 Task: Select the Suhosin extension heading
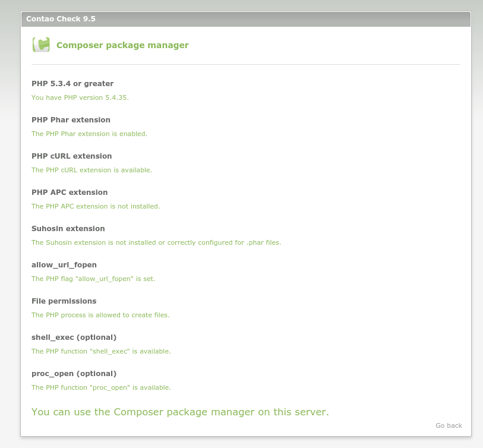coord(68,229)
